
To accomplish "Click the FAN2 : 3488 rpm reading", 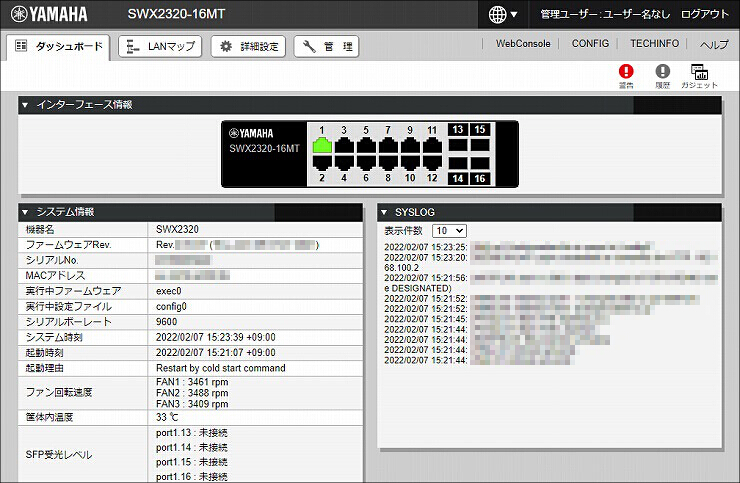I will coord(192,393).
